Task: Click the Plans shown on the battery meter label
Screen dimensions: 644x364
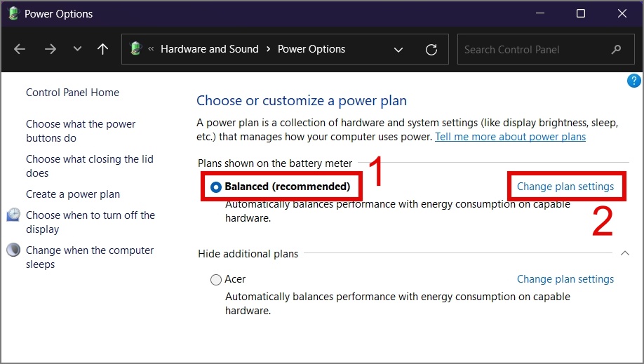Action: point(275,163)
